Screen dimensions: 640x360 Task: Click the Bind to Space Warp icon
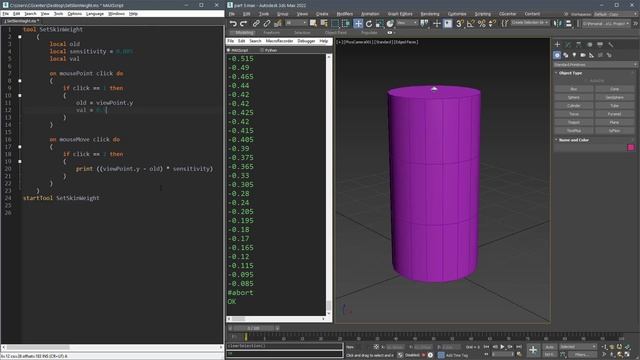[278, 24]
